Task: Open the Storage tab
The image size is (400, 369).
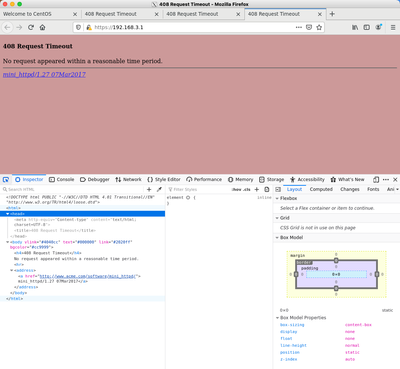Action: (x=272, y=180)
